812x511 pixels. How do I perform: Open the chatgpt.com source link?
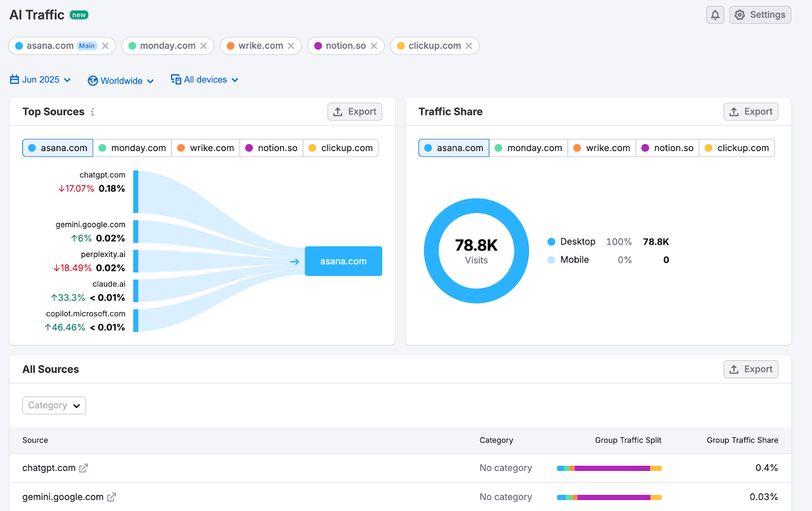(x=48, y=468)
